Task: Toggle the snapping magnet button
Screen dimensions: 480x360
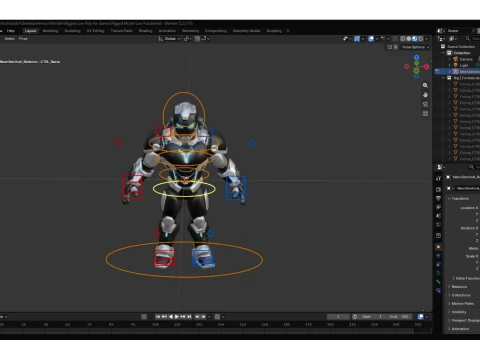Action: click(x=197, y=39)
